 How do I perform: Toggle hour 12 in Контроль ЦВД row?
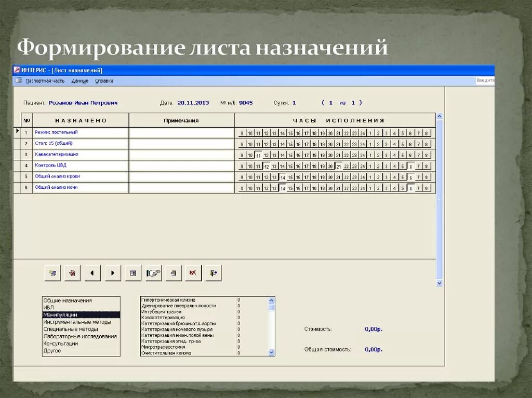coord(267,166)
